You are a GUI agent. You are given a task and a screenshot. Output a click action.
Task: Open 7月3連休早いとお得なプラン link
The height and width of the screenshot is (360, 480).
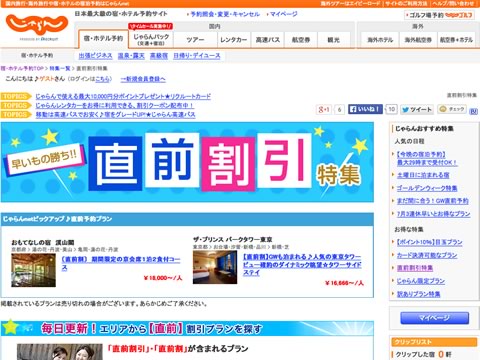(x=433, y=214)
